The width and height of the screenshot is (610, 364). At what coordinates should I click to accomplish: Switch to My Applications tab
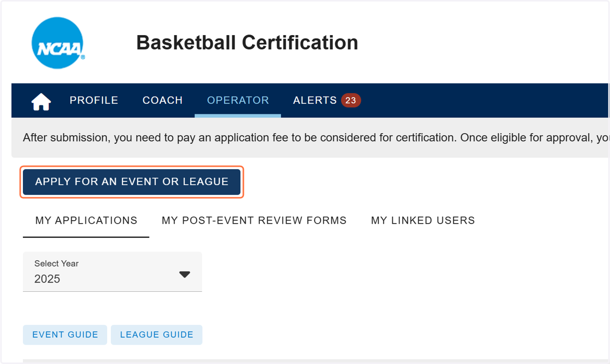86,221
